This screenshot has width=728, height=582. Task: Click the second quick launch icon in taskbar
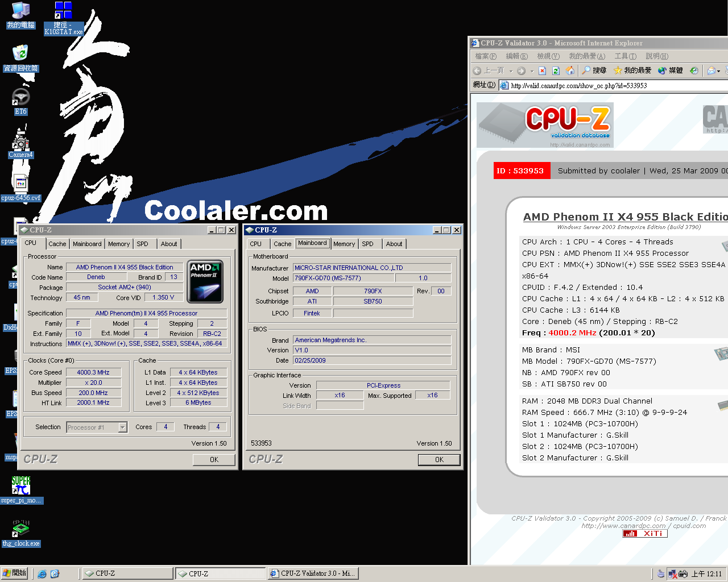click(55, 574)
